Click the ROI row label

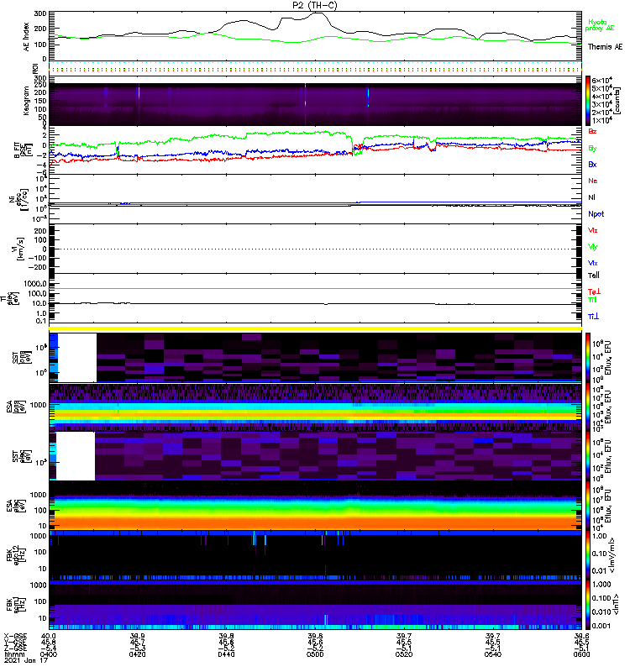coord(35,68)
